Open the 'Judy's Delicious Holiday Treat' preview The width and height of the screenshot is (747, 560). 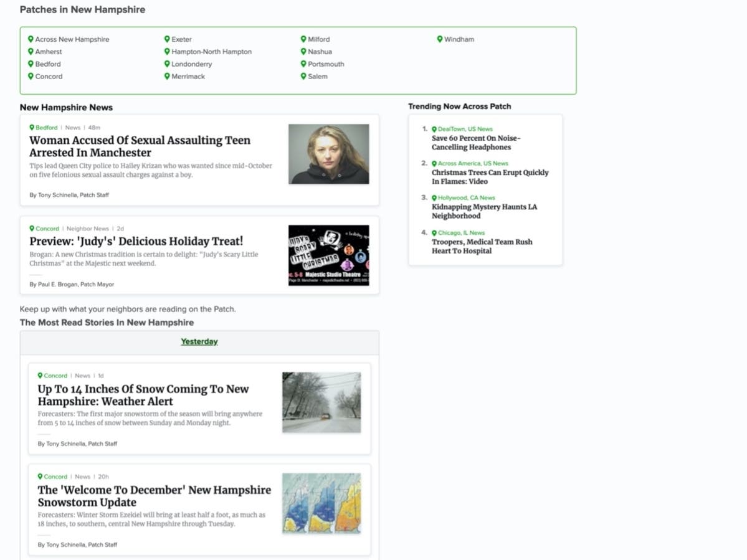(136, 240)
